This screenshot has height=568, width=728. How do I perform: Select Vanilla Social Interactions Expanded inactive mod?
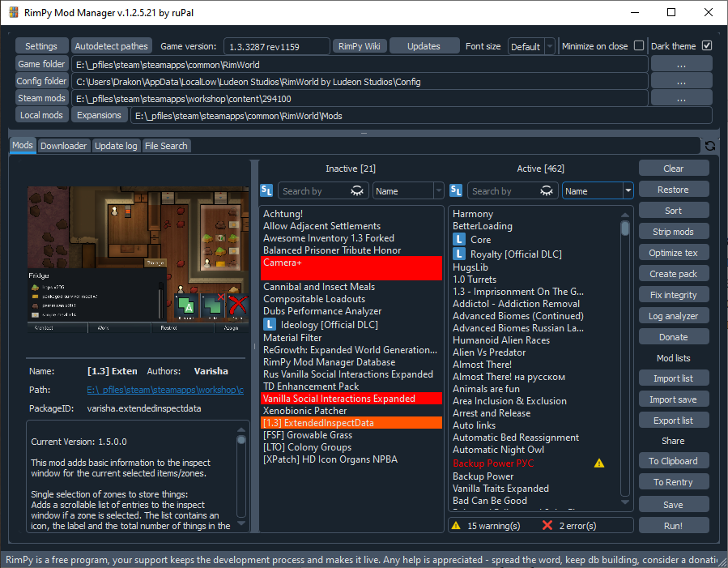click(x=351, y=399)
